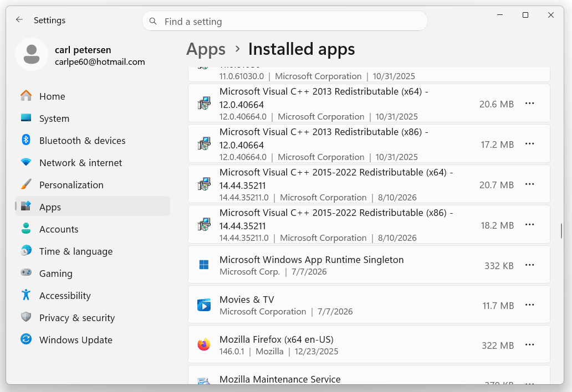Click carl petersen account name
This screenshot has width=572, height=392.
83,50
